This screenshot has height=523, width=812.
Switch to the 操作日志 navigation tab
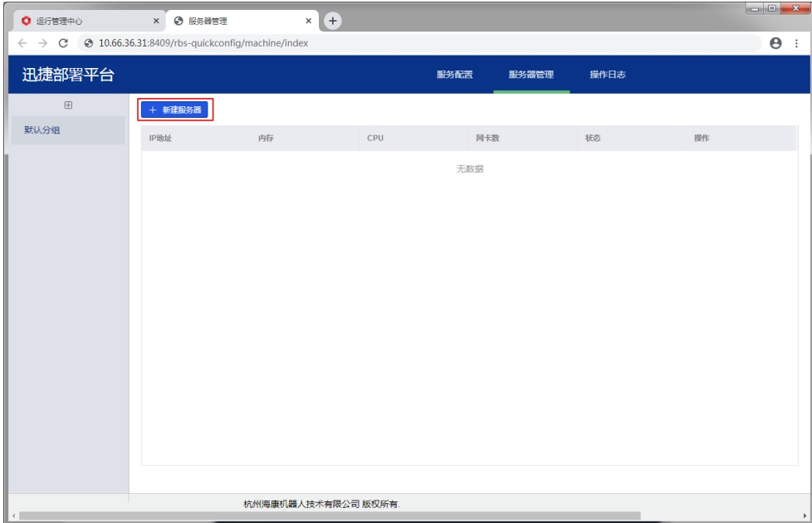tap(607, 76)
